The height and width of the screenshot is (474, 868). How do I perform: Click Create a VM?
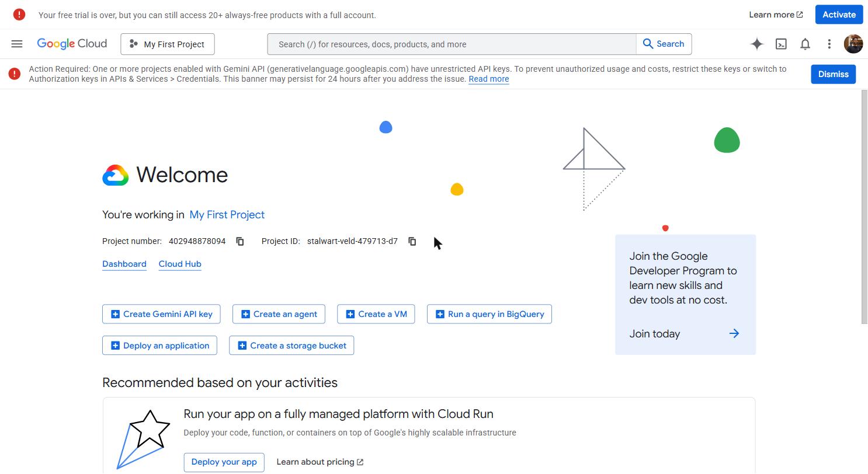click(376, 314)
